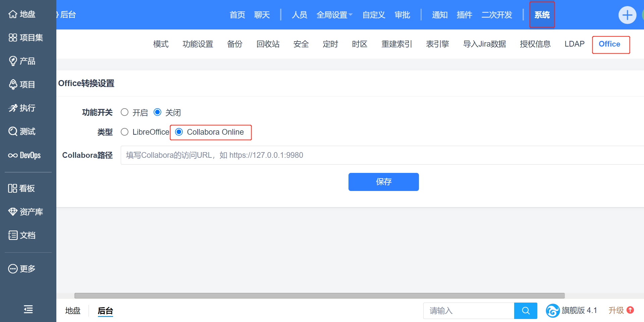
Task: Switch to the 时区 tab
Action: point(360,44)
